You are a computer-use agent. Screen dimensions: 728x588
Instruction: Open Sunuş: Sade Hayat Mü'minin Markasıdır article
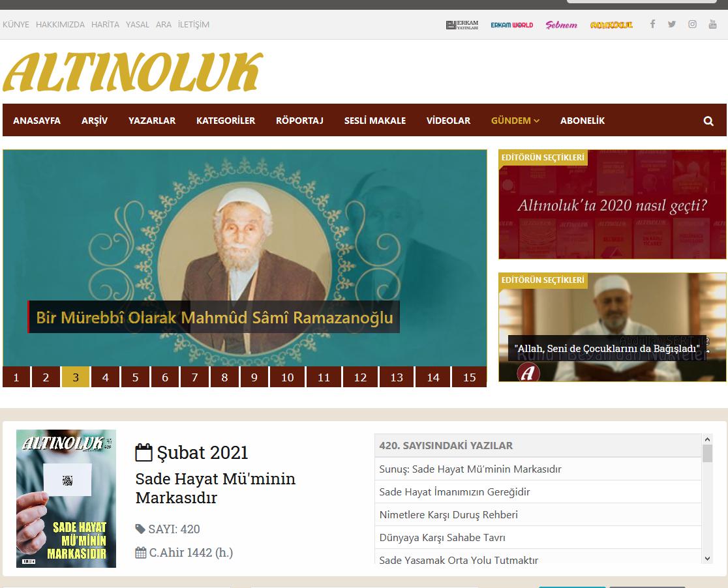[x=538, y=469]
